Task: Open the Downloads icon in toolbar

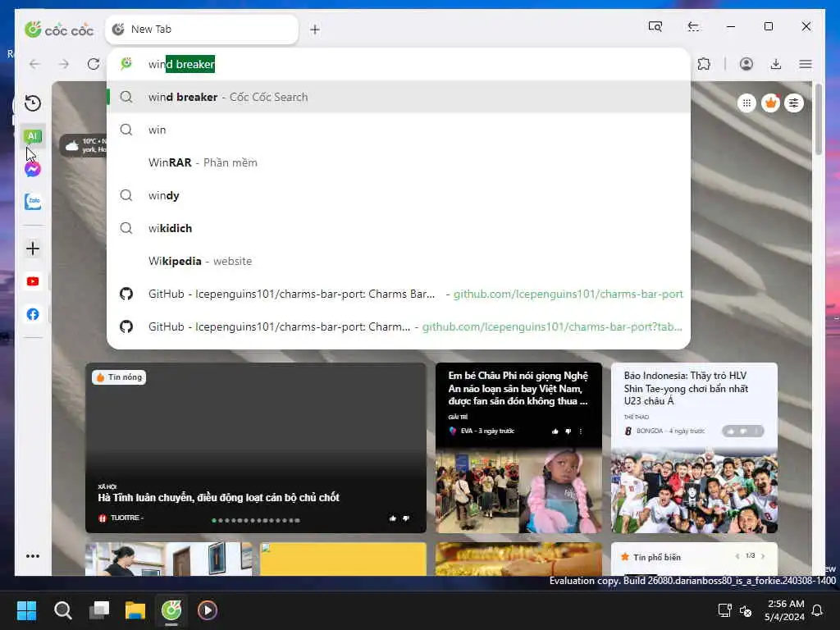Action: pos(776,64)
